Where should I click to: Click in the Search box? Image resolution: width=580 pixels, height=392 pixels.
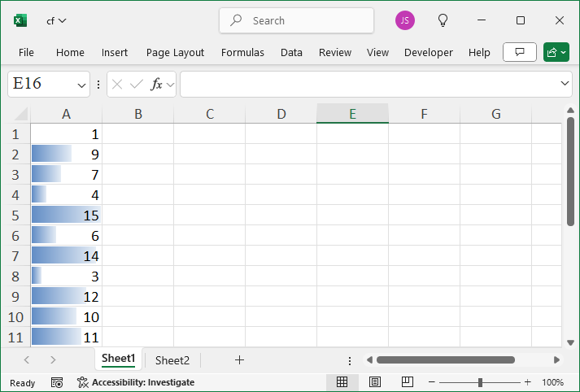tap(296, 20)
